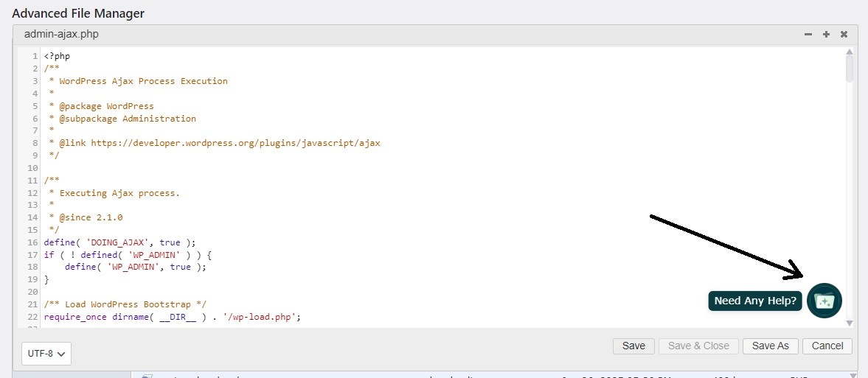The height and width of the screenshot is (378, 868).
Task: Click the if !defined 'WP_ADMIN' line
Action: (x=128, y=255)
